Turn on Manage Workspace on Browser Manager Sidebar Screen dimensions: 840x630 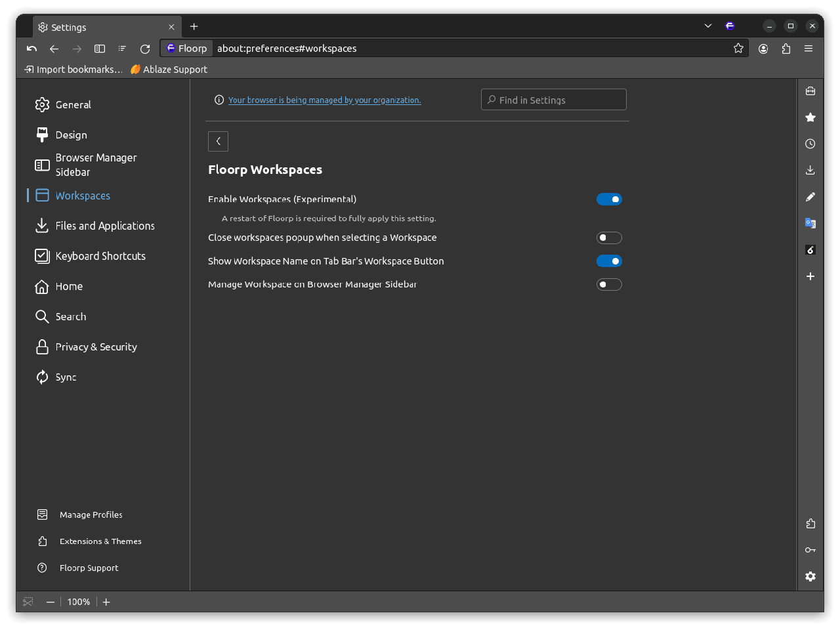coord(609,284)
